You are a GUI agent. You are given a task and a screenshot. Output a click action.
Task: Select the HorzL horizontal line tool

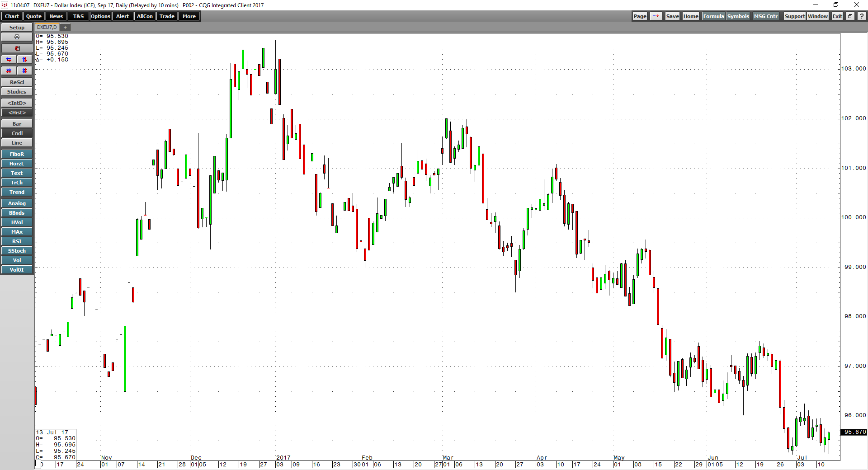pyautogui.click(x=17, y=164)
